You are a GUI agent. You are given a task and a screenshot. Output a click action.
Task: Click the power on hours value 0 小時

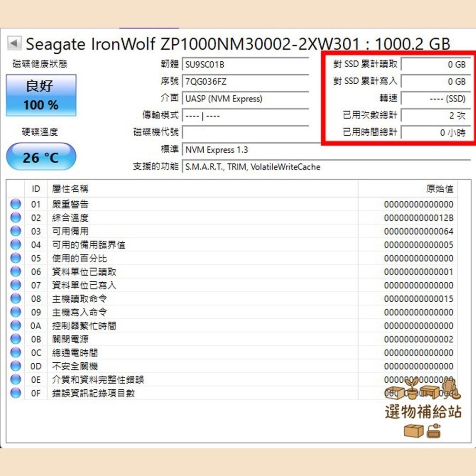pyautogui.click(x=436, y=132)
